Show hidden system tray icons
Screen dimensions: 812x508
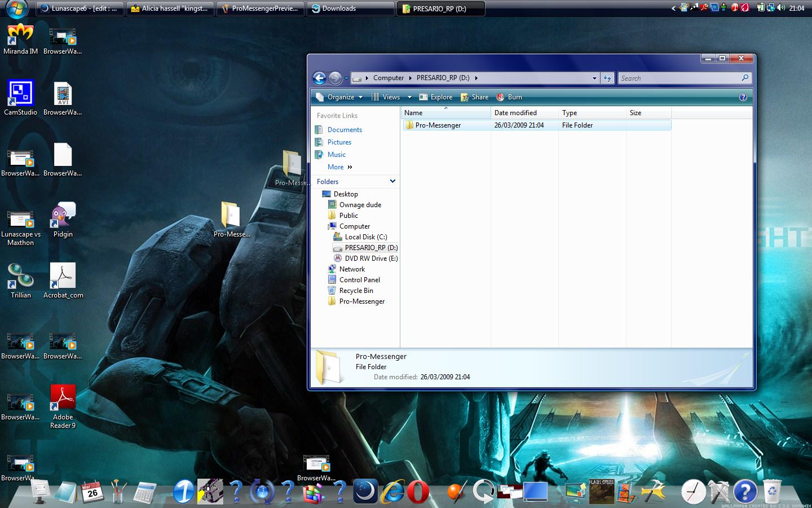(673, 8)
